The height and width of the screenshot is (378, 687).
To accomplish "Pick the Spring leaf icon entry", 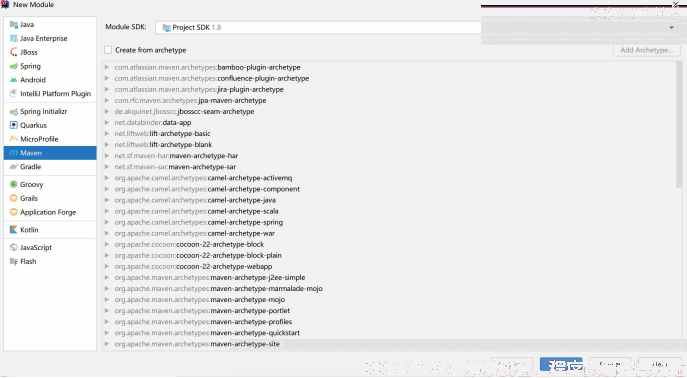I will [x=14, y=66].
